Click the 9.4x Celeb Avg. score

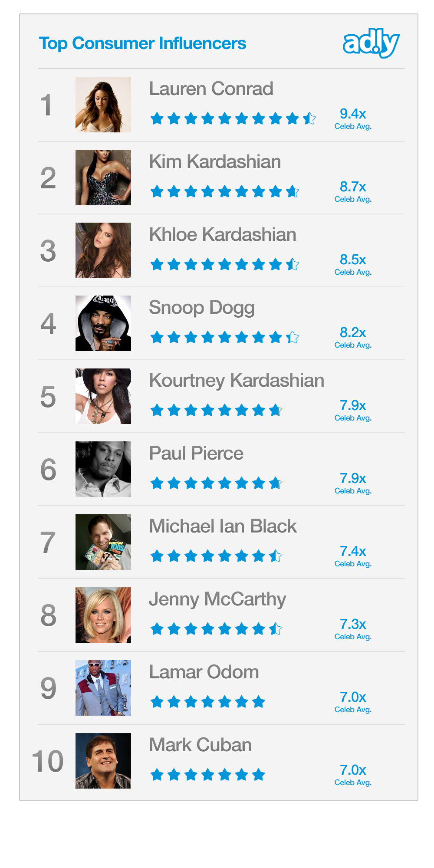pos(353,118)
